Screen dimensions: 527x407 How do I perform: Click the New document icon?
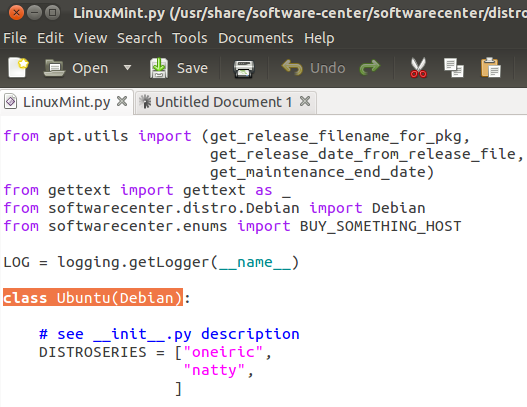click(x=18, y=68)
